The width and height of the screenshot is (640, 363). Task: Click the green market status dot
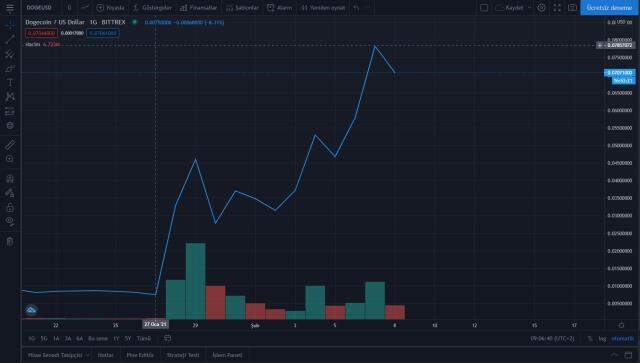click(134, 22)
